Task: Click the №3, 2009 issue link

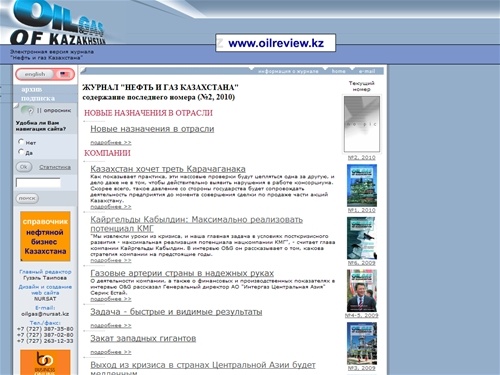Action: [x=362, y=368]
